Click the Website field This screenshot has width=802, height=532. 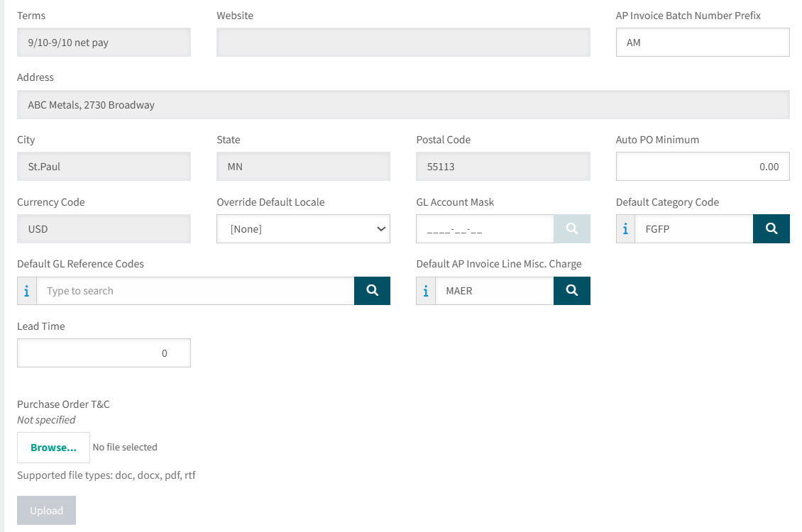point(403,43)
